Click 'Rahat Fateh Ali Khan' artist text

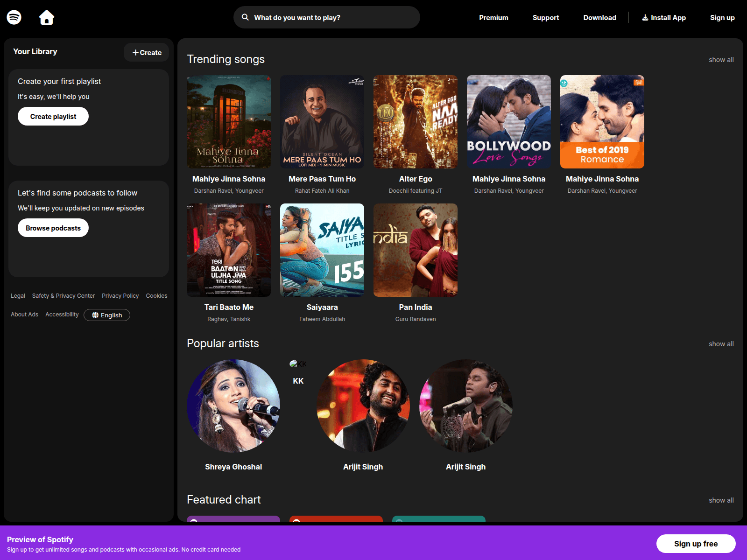point(322,191)
